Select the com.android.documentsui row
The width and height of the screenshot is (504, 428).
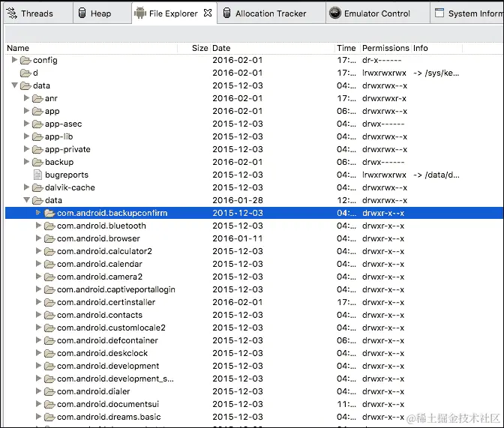(x=254, y=404)
